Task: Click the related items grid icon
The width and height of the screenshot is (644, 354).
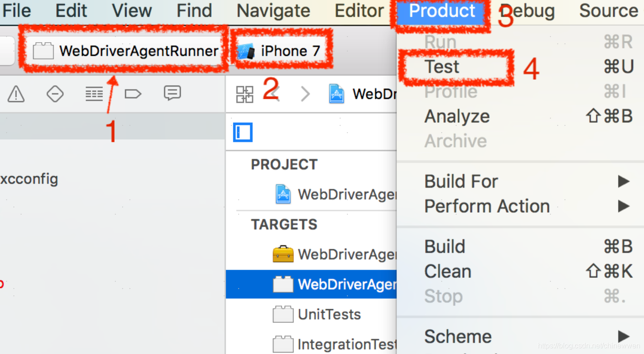Action: click(245, 94)
